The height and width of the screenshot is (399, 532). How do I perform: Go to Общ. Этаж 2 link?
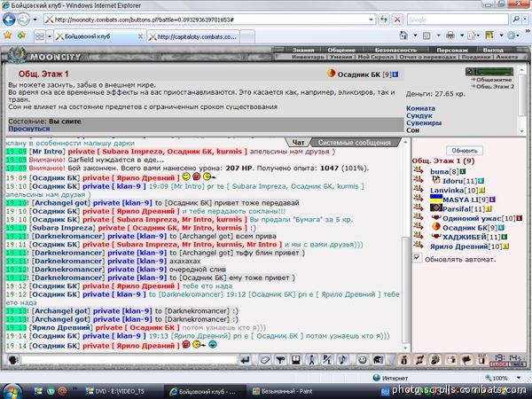(495, 87)
